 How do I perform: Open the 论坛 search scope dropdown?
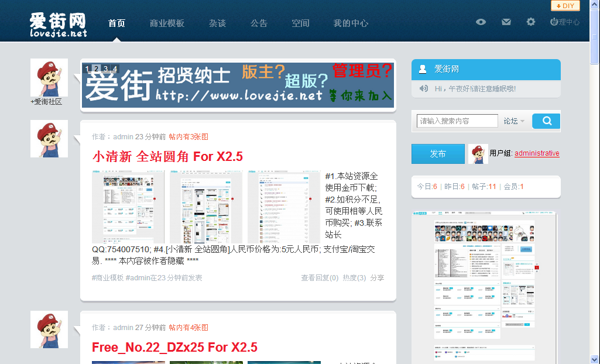(514, 121)
